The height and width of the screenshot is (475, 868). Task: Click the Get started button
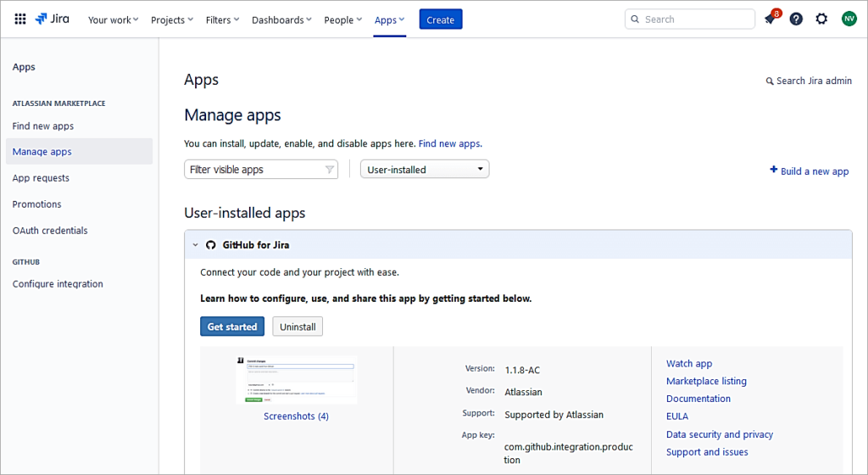pyautogui.click(x=232, y=327)
